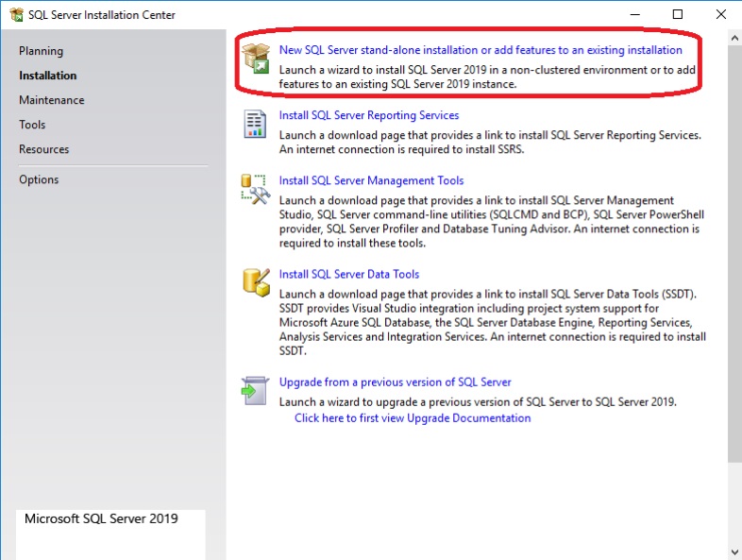Click the stand-alone installation box icon
This screenshot has width=742, height=560.
click(x=256, y=59)
